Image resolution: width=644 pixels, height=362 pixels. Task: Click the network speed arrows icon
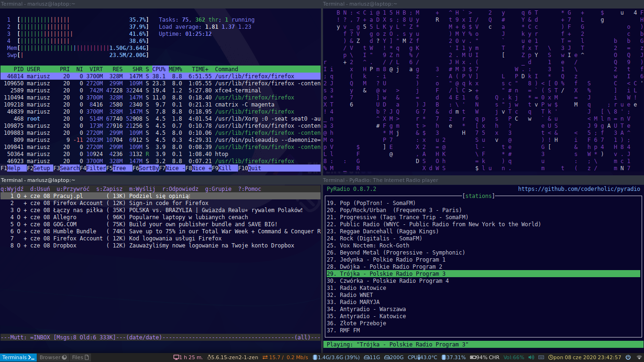tap(265, 357)
